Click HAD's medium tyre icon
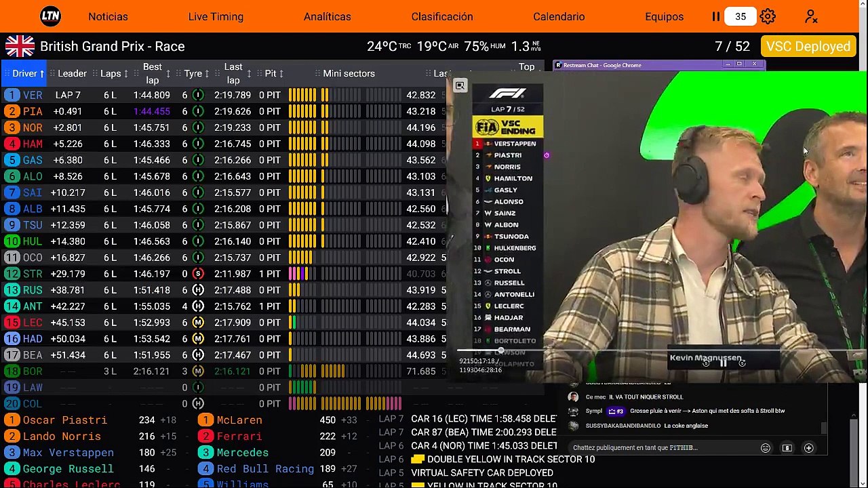The height and width of the screenshot is (488, 868). click(x=198, y=339)
